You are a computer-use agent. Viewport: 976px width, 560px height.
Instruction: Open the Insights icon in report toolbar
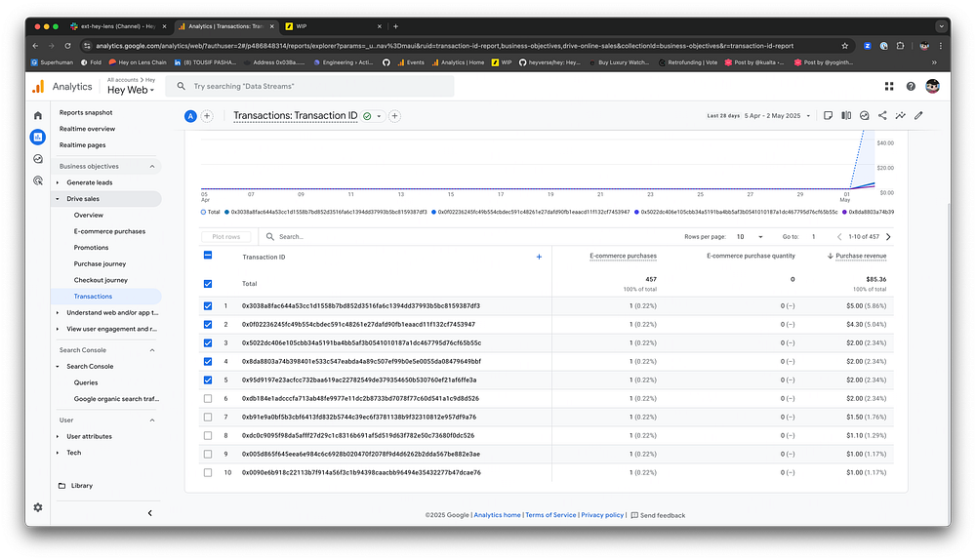pyautogui.click(x=865, y=116)
